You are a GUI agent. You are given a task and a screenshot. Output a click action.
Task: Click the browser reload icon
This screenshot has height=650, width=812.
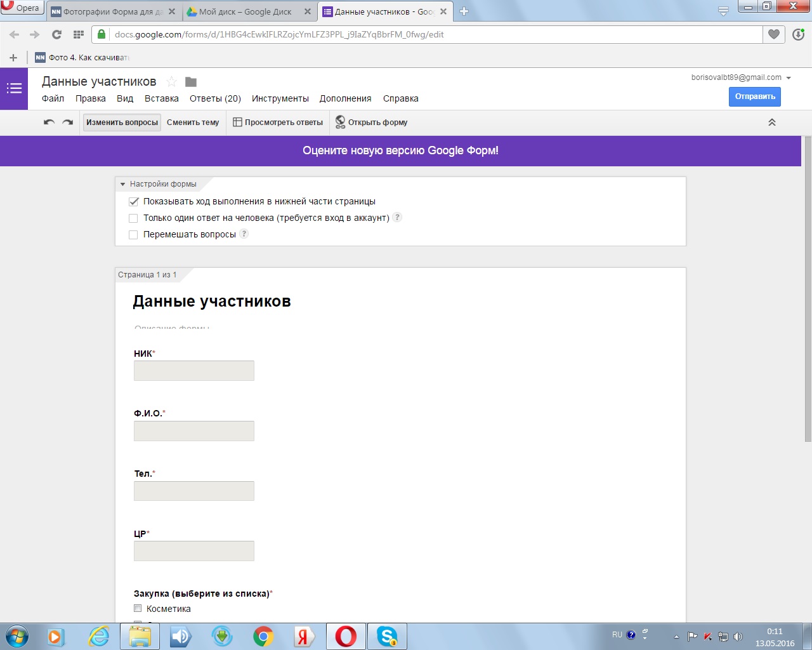[x=56, y=34]
